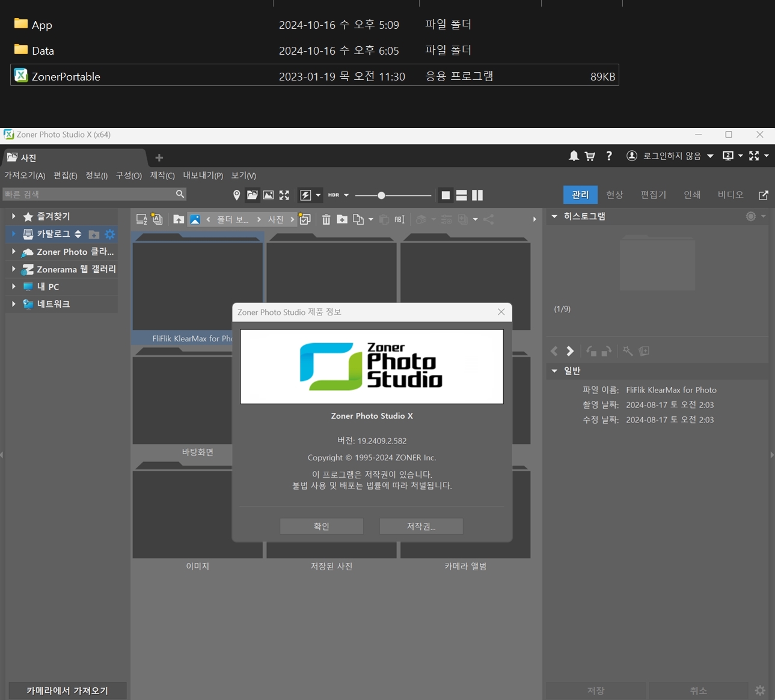Viewport: 775px width, 700px height.
Task: Open the HDR dropdown
Action: (x=338, y=195)
